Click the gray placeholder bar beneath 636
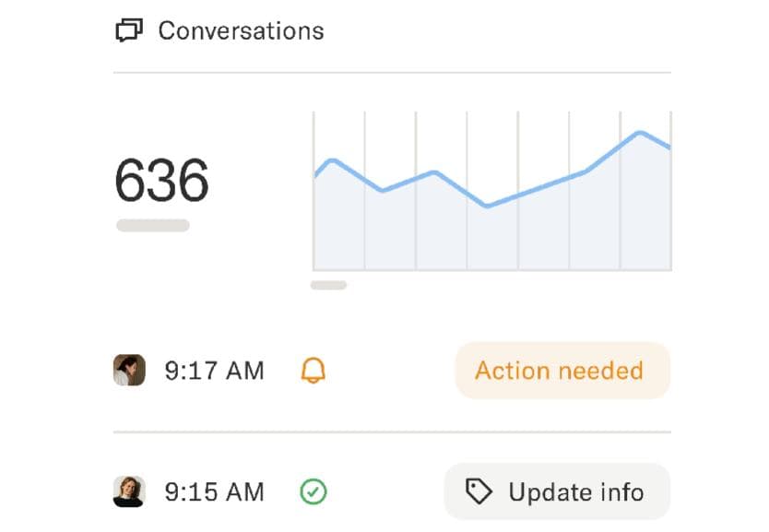The image size is (769, 532). coord(153,226)
